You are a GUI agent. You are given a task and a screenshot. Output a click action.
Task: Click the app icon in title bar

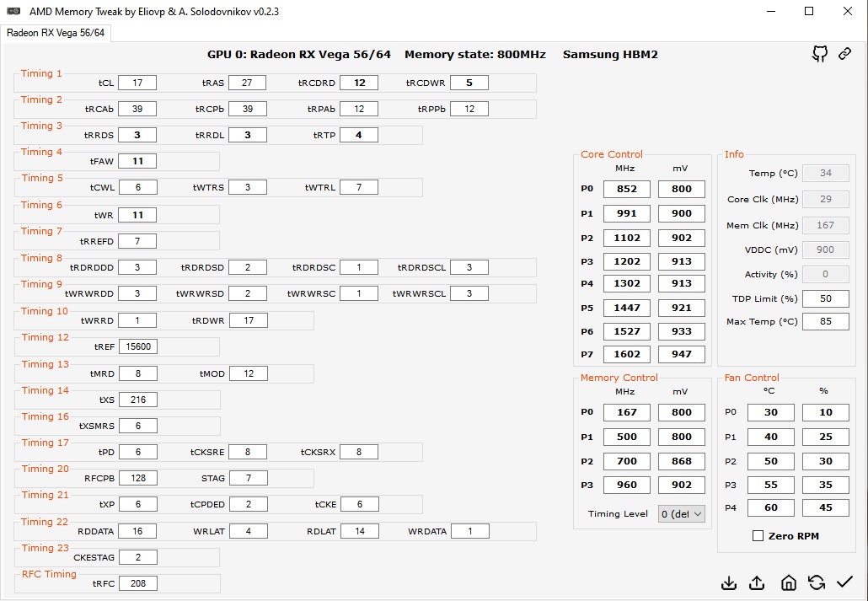click(13, 11)
